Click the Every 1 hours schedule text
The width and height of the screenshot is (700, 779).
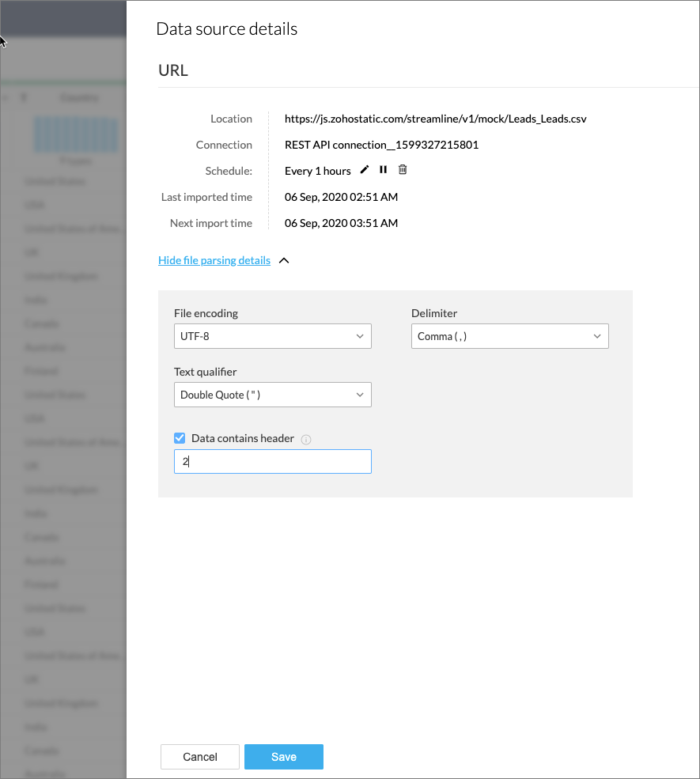(318, 171)
